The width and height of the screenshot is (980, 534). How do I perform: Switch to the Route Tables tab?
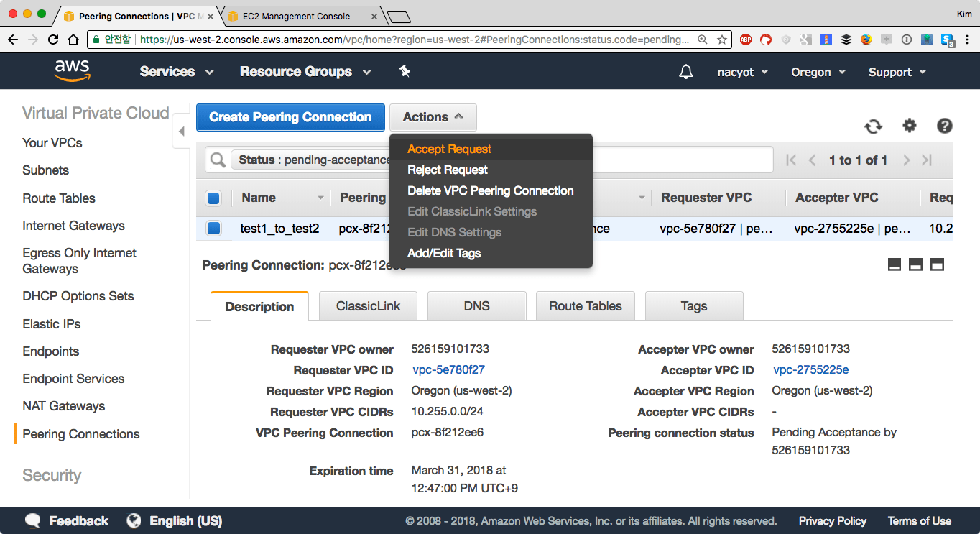585,306
